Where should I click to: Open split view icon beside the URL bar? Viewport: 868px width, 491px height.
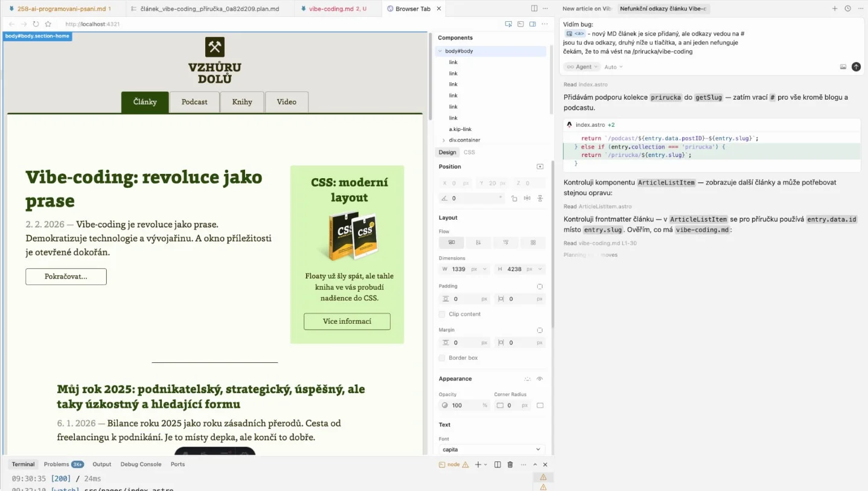532,24
